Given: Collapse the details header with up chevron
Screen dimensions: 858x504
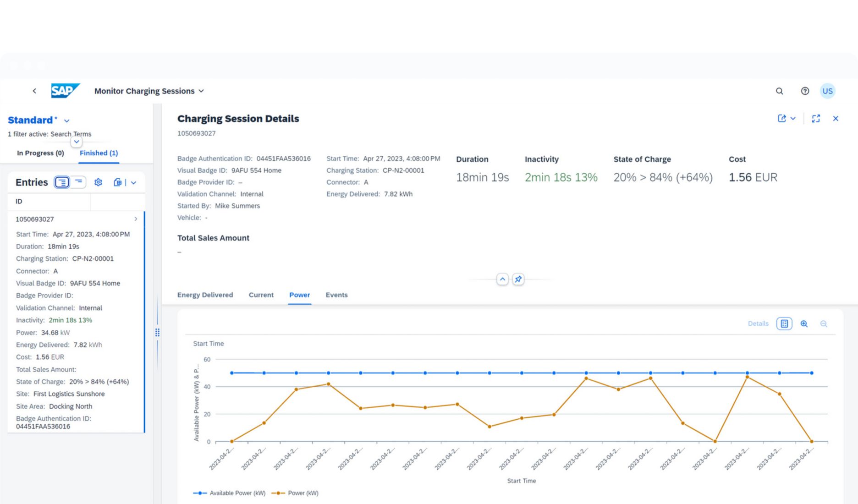Looking at the screenshot, I should 502,279.
